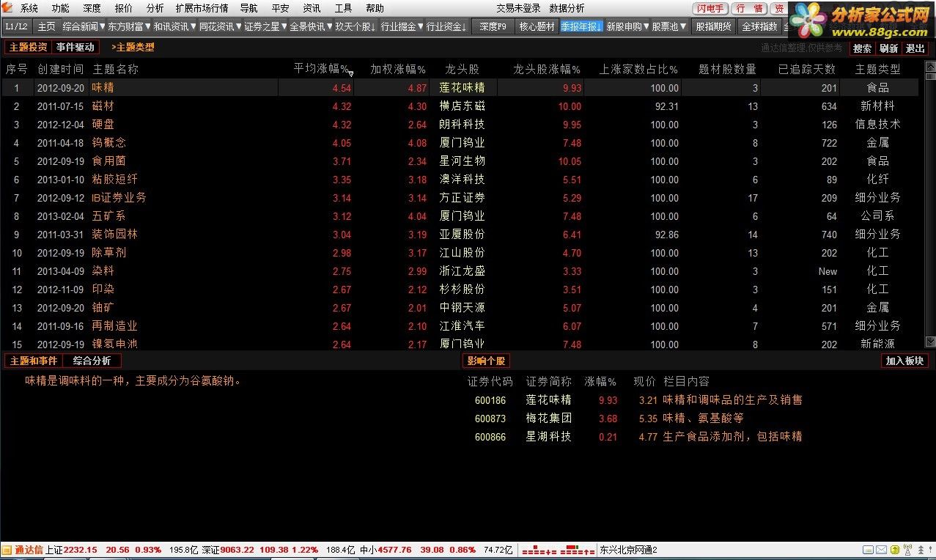This screenshot has width=936, height=560.
Task: Click the 全球指数 toolbar button
Action: (759, 26)
